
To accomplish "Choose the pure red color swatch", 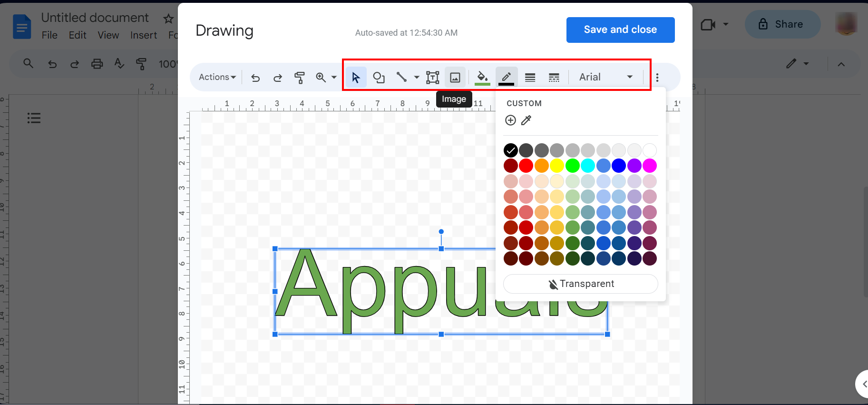I will click(526, 166).
